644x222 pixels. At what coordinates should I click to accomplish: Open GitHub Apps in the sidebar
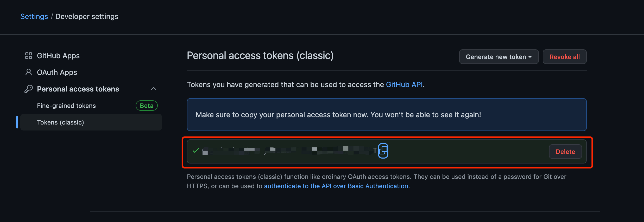[58, 56]
